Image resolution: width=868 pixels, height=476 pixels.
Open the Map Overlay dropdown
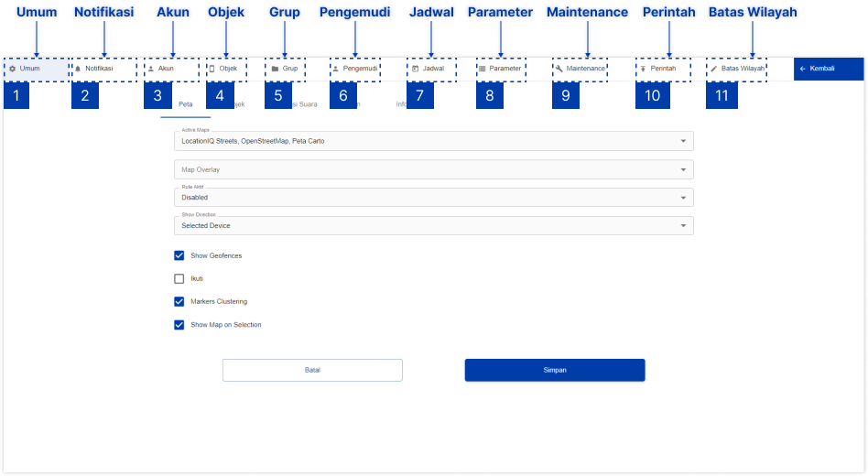tap(432, 169)
